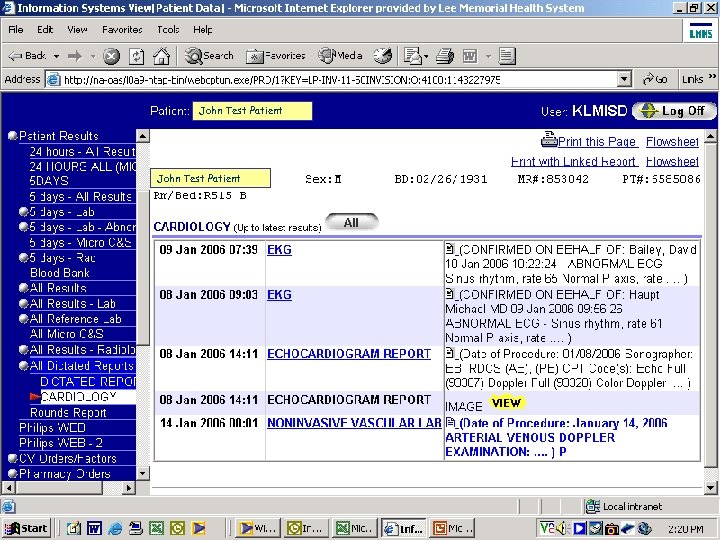Click Flowsheet link beside Print this Page
The width and height of the screenshot is (720, 540).
tap(672, 141)
